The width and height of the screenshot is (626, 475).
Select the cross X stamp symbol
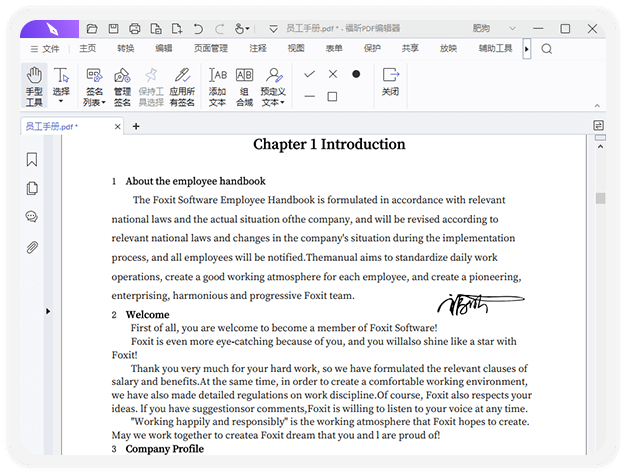(333, 74)
